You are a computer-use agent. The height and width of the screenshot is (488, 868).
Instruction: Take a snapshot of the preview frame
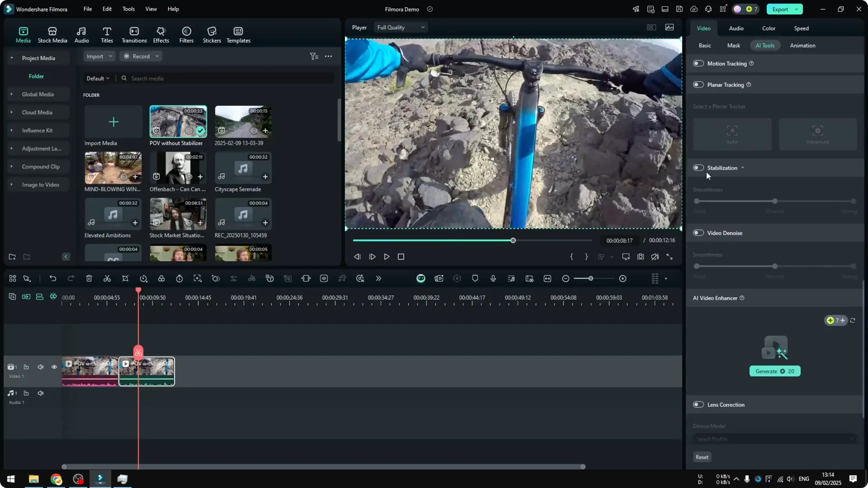click(640, 257)
